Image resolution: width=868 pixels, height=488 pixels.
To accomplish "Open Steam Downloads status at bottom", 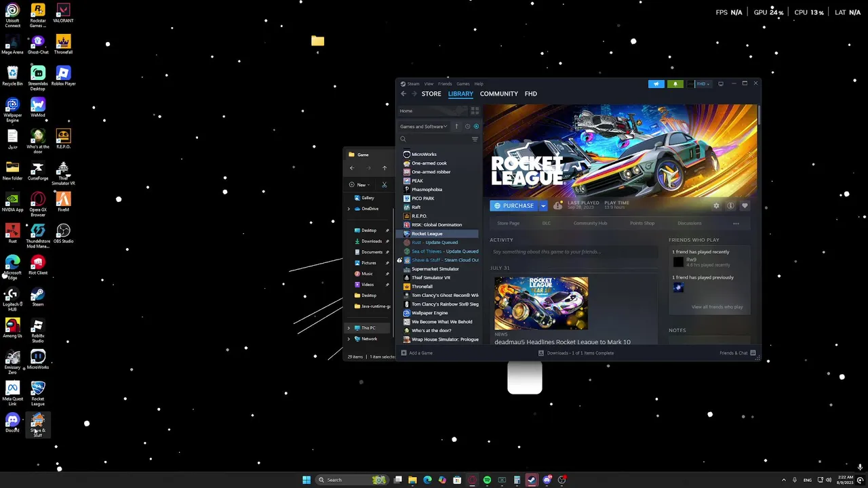I will click(576, 353).
